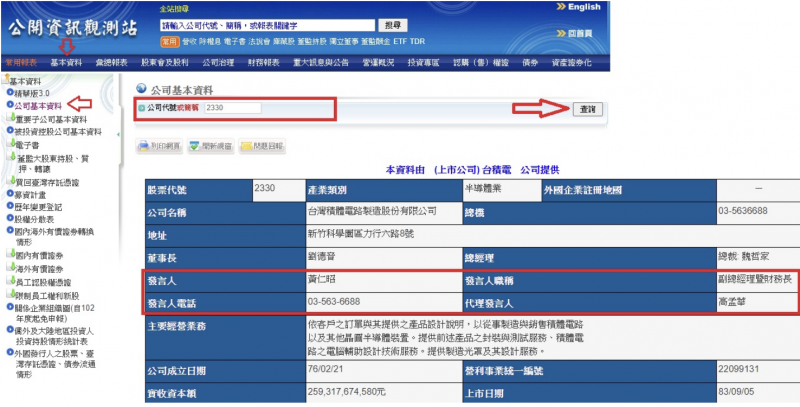Viewport: 800px width, 407px height.
Task: Open 外國發行人之股票、臺灣存託憑證 sidebar item
Action: pyautogui.click(x=55, y=364)
